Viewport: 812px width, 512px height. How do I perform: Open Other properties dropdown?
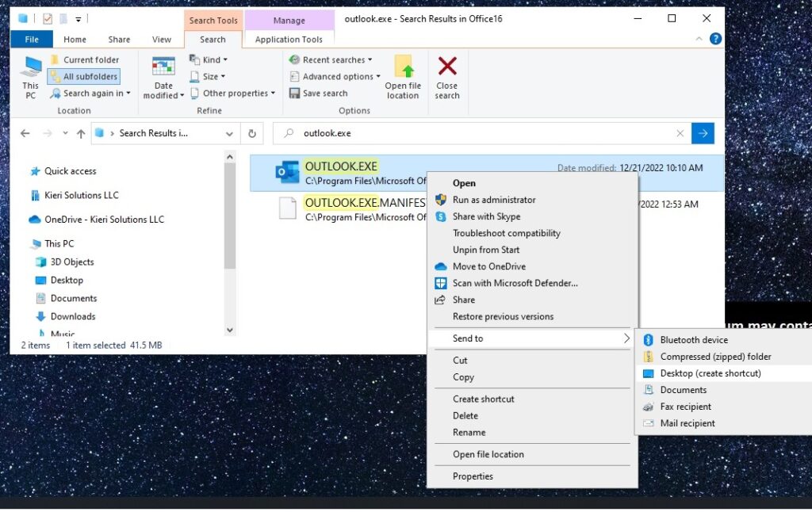(x=232, y=94)
